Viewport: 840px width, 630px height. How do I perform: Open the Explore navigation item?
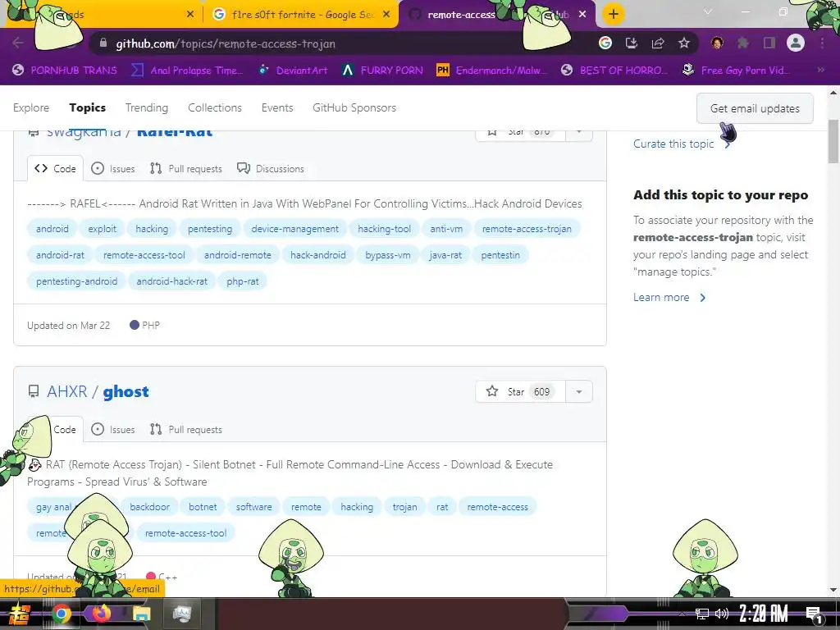31,107
